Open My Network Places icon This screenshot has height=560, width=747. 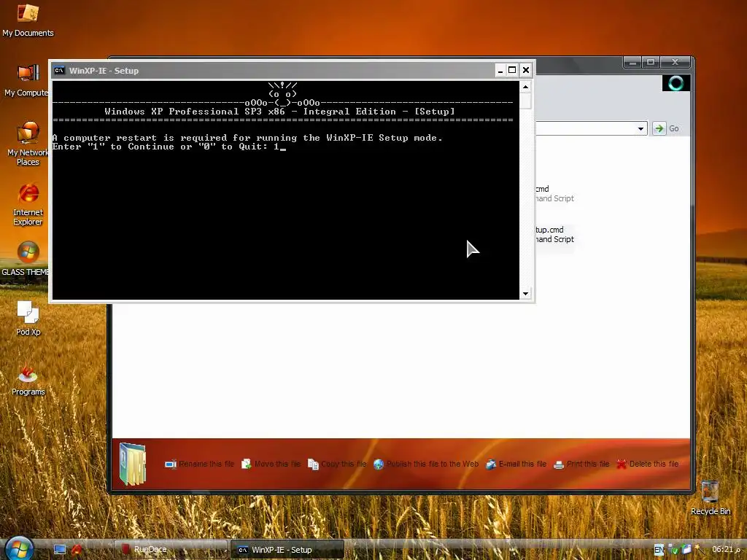click(x=28, y=143)
